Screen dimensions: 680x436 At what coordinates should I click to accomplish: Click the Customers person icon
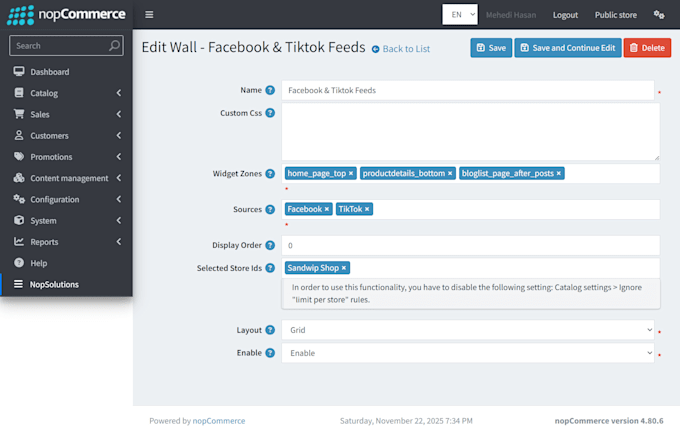[x=19, y=135]
